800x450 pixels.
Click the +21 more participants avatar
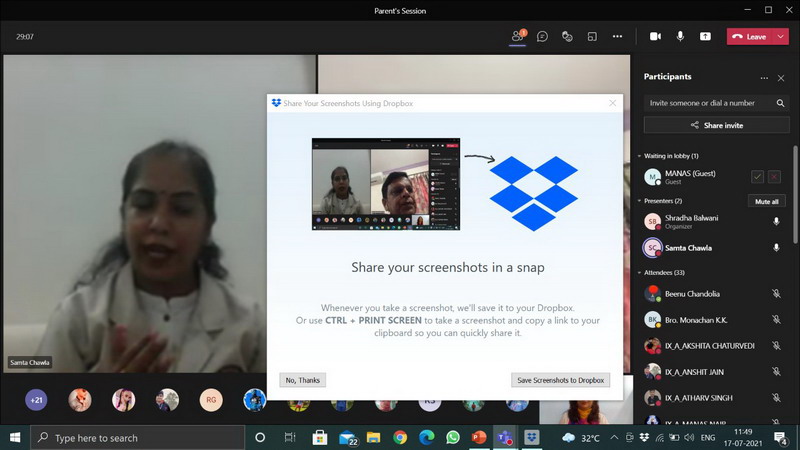pyautogui.click(x=36, y=400)
